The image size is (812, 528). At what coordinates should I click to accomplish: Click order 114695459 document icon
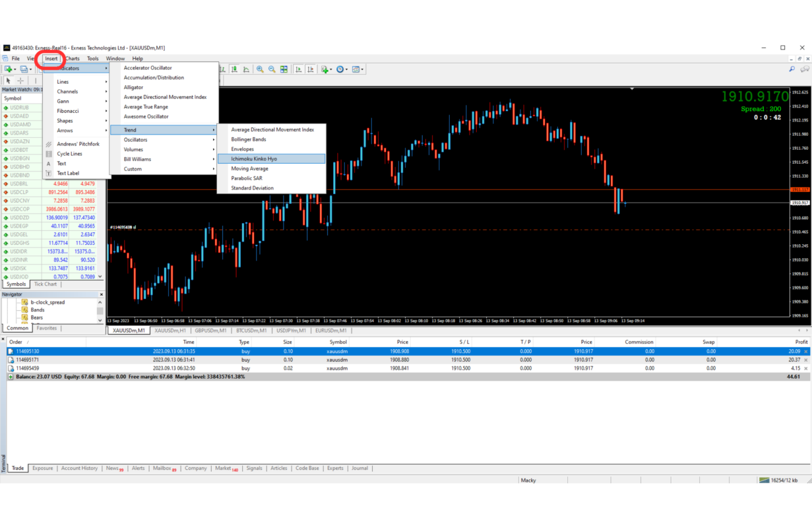(x=11, y=368)
